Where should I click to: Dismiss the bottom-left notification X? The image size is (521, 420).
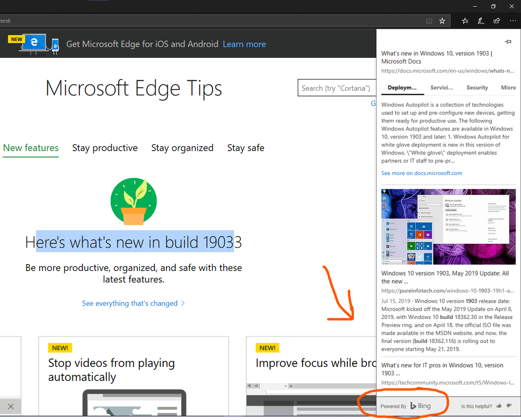tap(10, 406)
